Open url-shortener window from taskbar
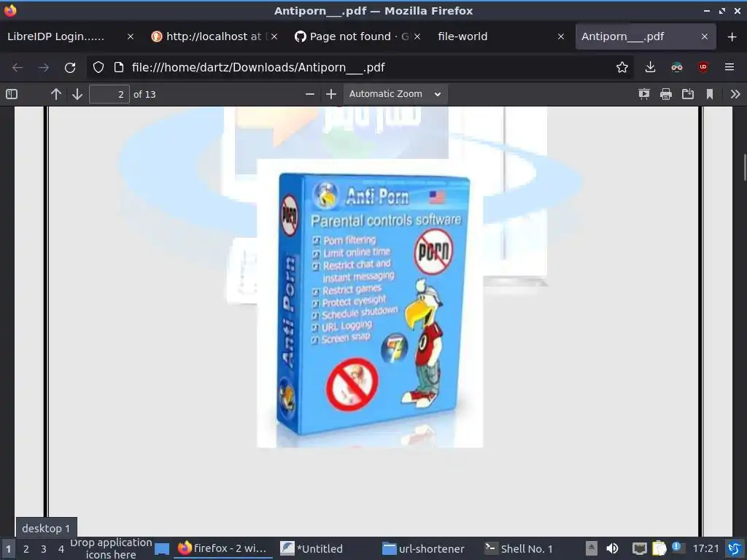 (x=424, y=548)
